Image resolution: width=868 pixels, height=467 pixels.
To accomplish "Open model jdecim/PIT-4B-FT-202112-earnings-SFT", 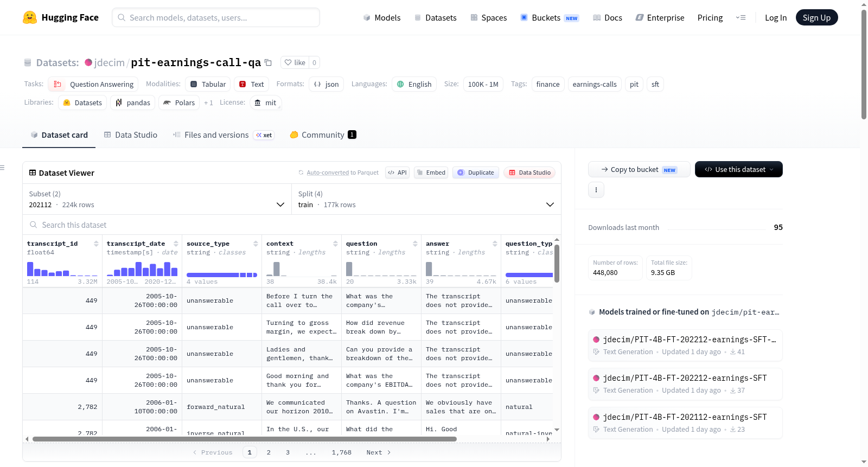I will click(685, 423).
